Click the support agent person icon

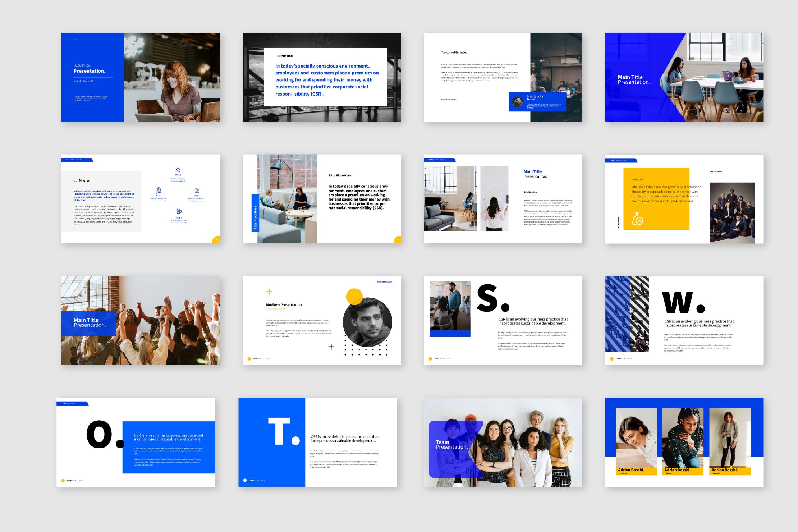159,190
